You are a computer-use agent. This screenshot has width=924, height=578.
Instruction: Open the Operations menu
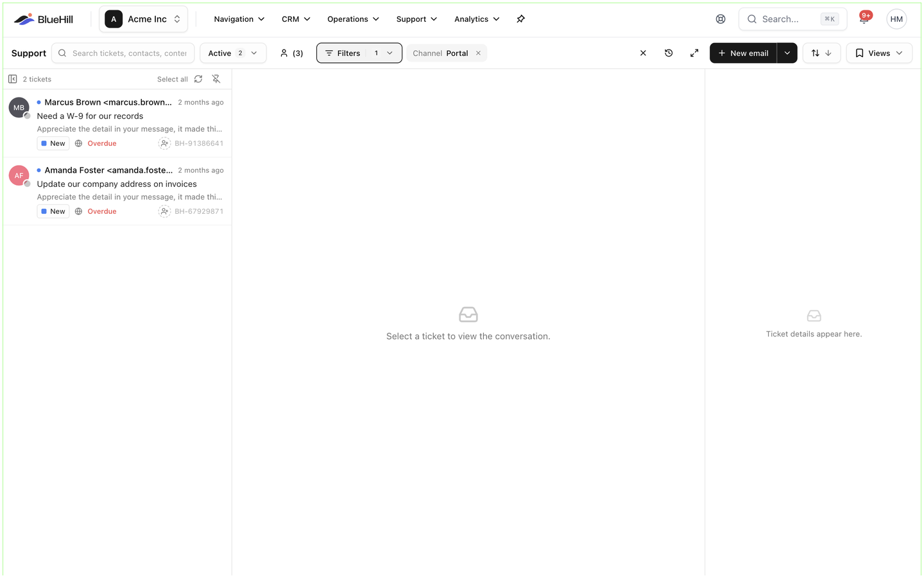353,19
